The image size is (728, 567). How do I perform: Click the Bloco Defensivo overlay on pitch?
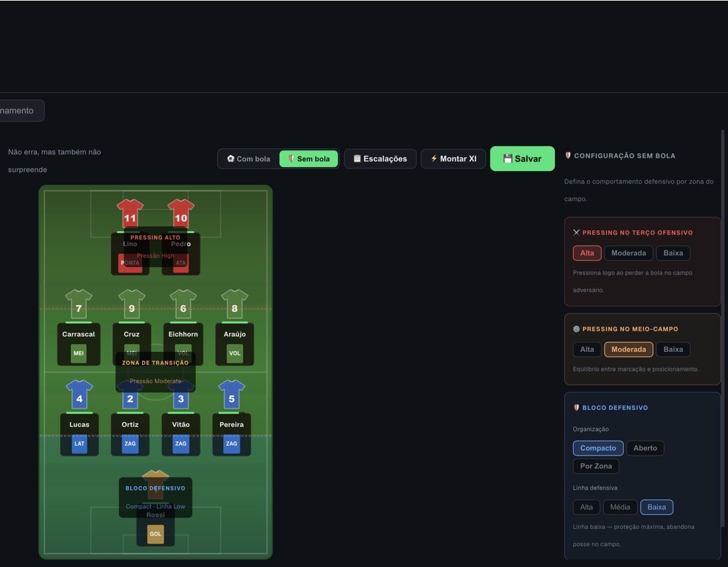156,498
